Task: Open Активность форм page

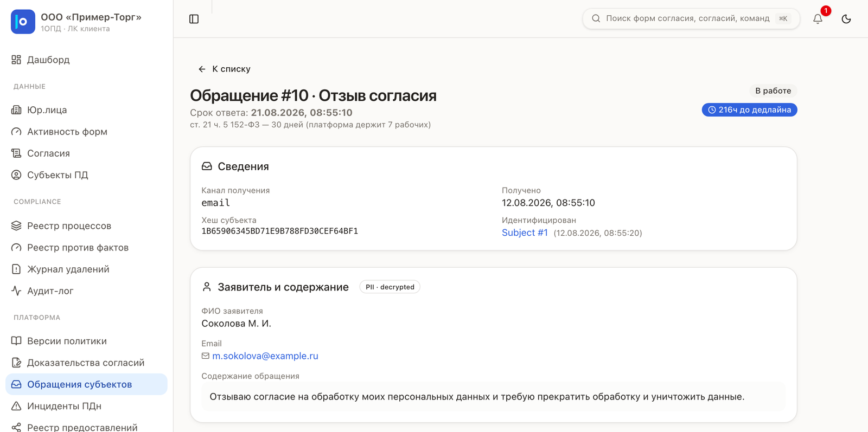Action: pos(86,132)
